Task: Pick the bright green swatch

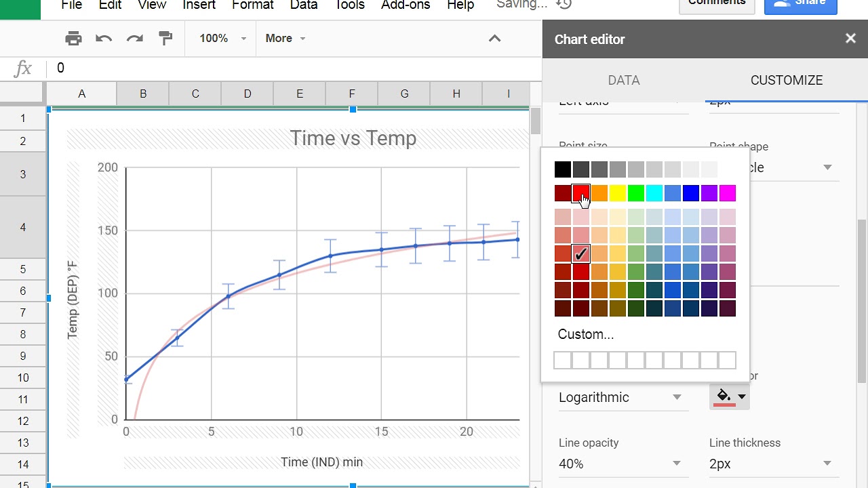Action: (636, 194)
